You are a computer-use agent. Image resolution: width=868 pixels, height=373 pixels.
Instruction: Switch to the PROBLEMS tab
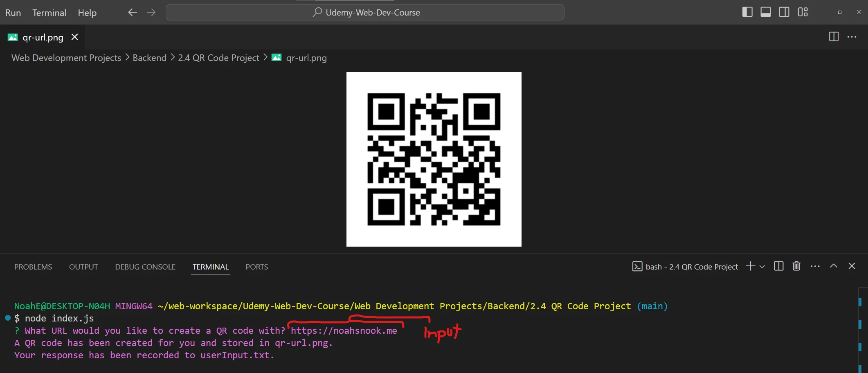pos(33,267)
